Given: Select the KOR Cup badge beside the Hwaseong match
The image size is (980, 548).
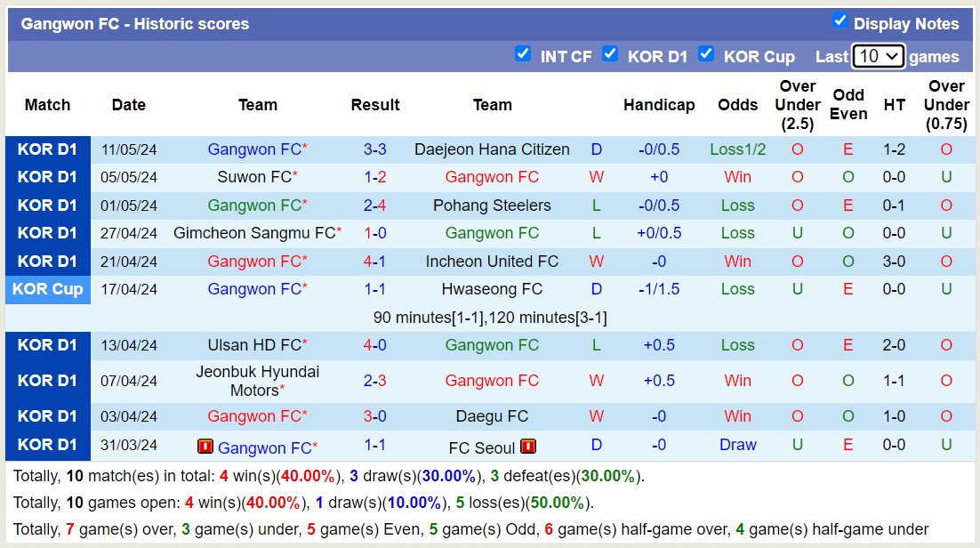Looking at the screenshot, I should [47, 288].
